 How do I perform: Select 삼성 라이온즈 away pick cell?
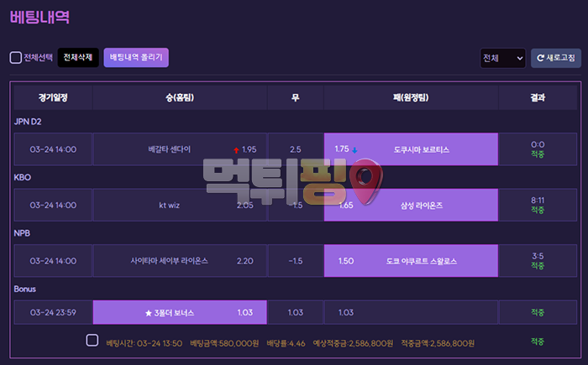click(x=411, y=205)
